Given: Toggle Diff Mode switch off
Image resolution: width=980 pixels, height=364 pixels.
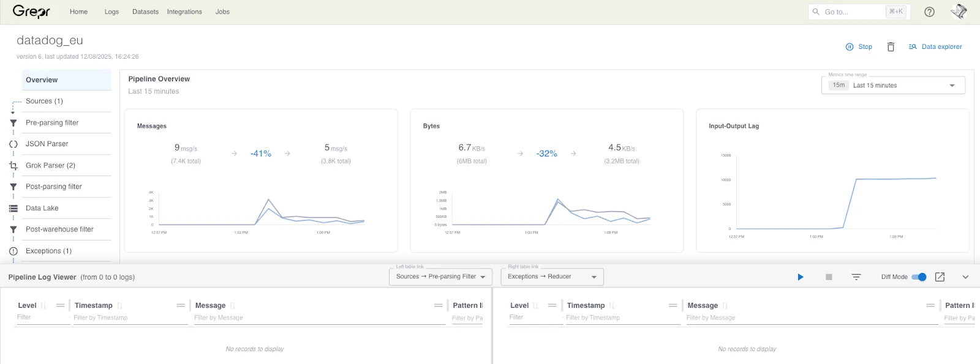Looking at the screenshot, I should coord(919,277).
